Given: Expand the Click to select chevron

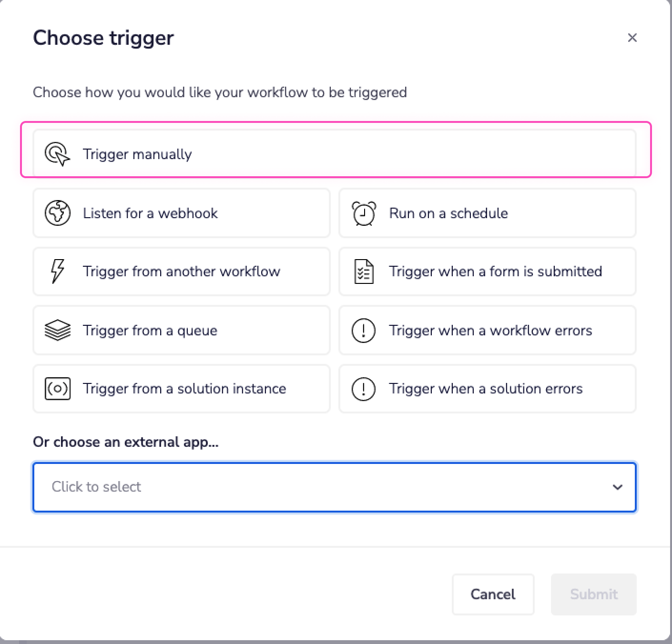Looking at the screenshot, I should click(618, 487).
